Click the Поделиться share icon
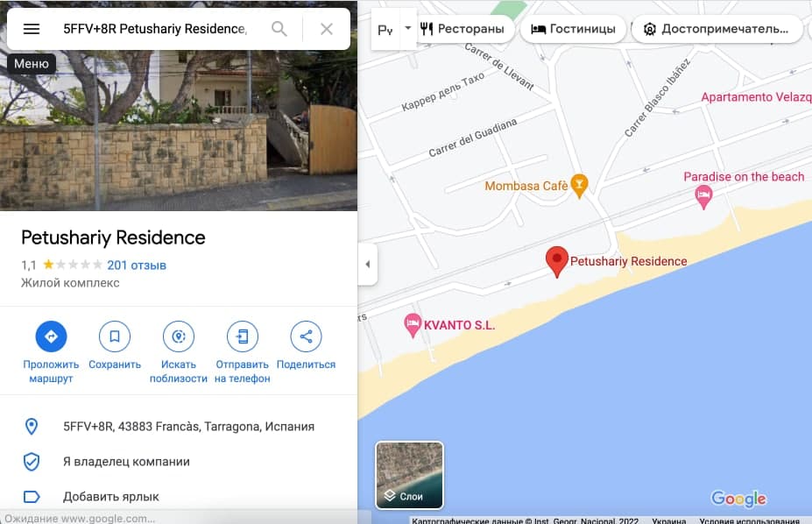 pyautogui.click(x=306, y=336)
